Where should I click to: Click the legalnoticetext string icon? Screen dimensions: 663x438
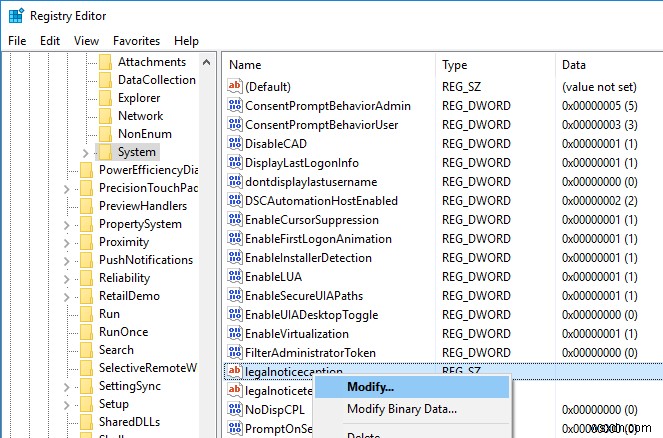pyautogui.click(x=235, y=390)
